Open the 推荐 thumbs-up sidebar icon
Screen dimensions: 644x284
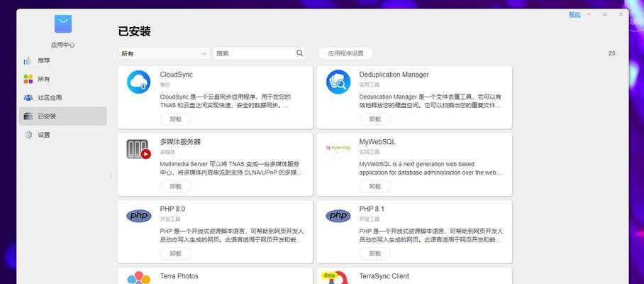[x=28, y=60]
